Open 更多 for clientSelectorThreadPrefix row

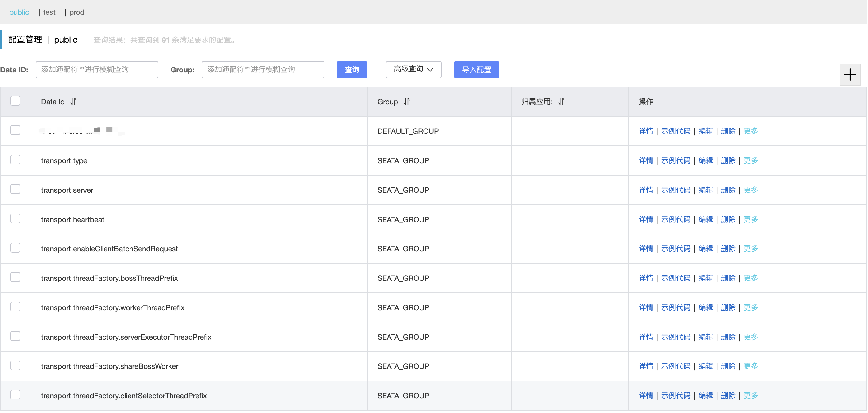(x=750, y=396)
